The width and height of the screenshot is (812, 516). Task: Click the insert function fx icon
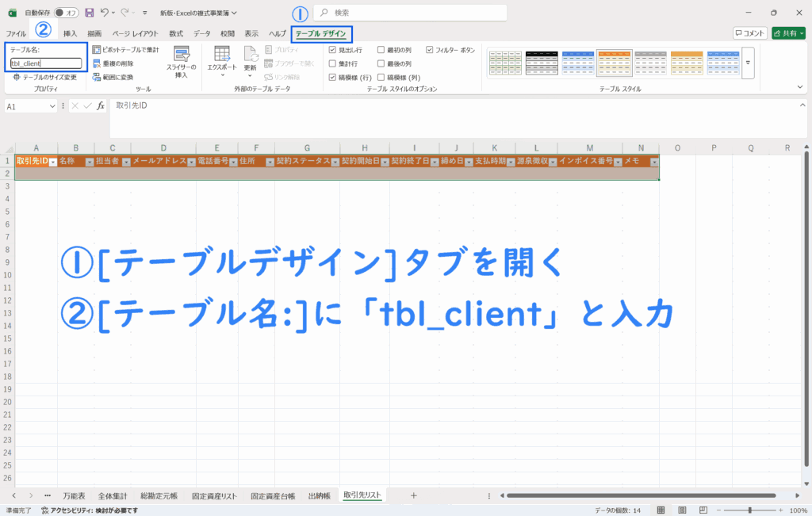[x=101, y=106]
